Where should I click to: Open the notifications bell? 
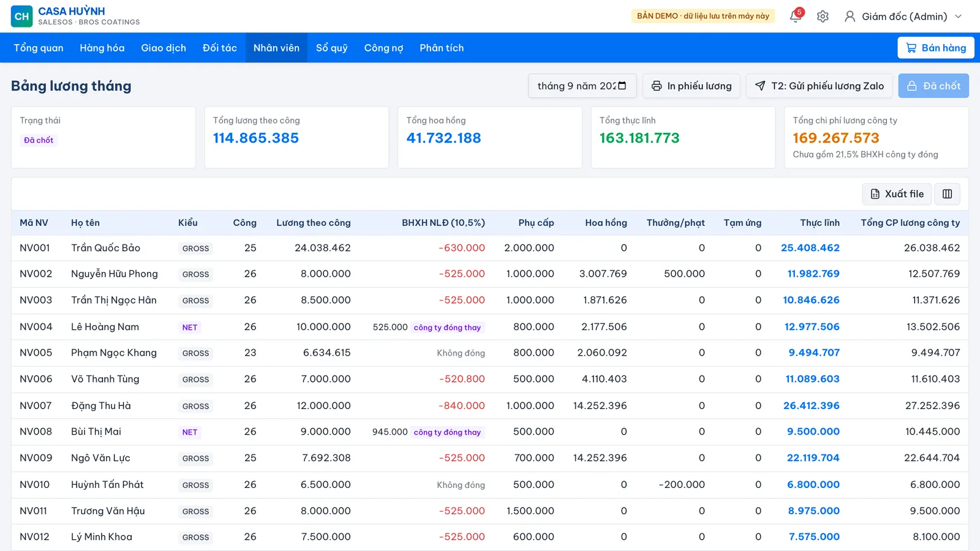796,16
